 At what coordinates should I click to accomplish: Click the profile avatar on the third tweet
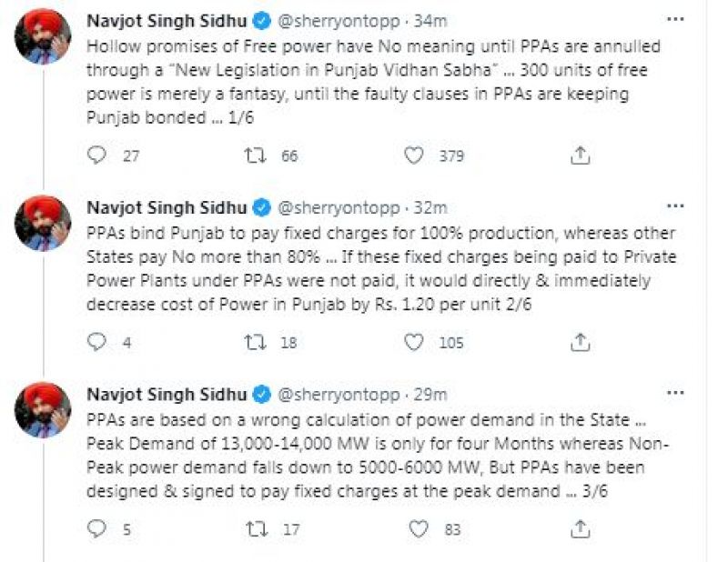point(43,410)
